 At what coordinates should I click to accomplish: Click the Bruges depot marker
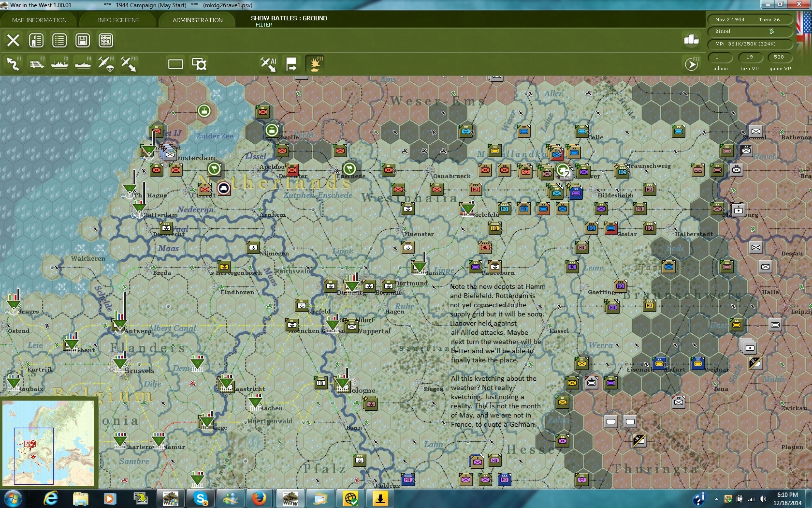(x=14, y=304)
